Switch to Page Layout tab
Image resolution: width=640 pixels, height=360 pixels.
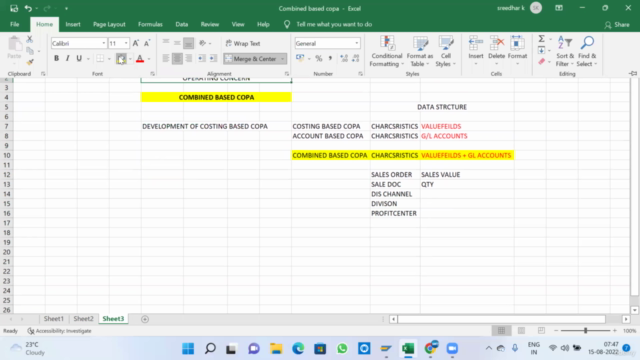pos(109,24)
